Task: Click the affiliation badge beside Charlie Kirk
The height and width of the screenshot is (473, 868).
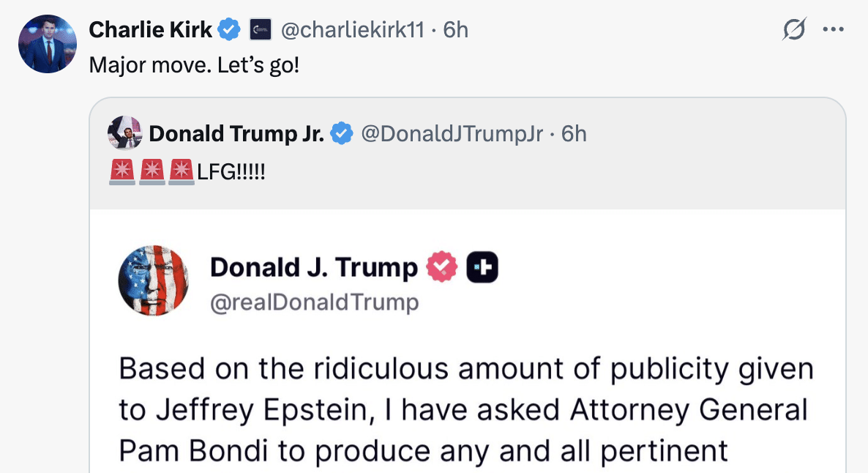Action: [x=261, y=30]
